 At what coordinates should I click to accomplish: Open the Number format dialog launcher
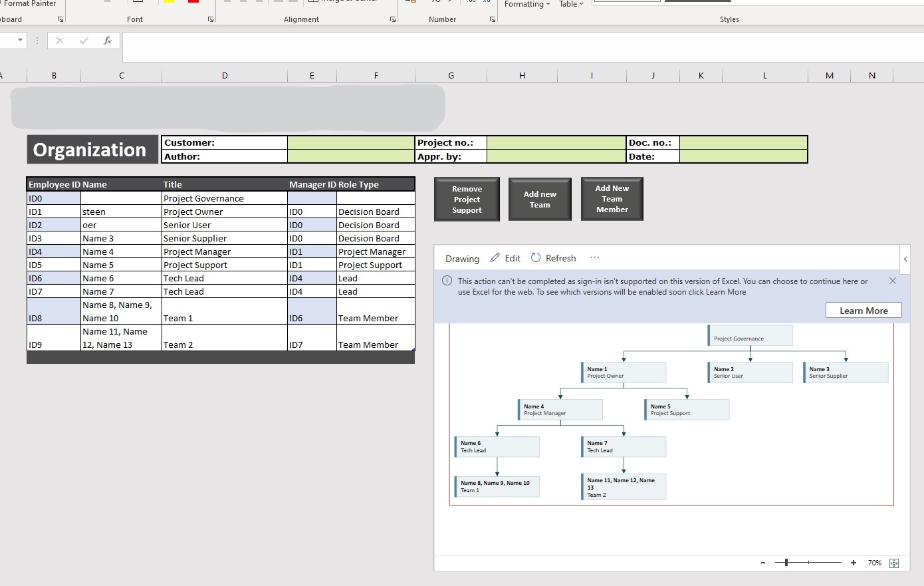pos(493,19)
